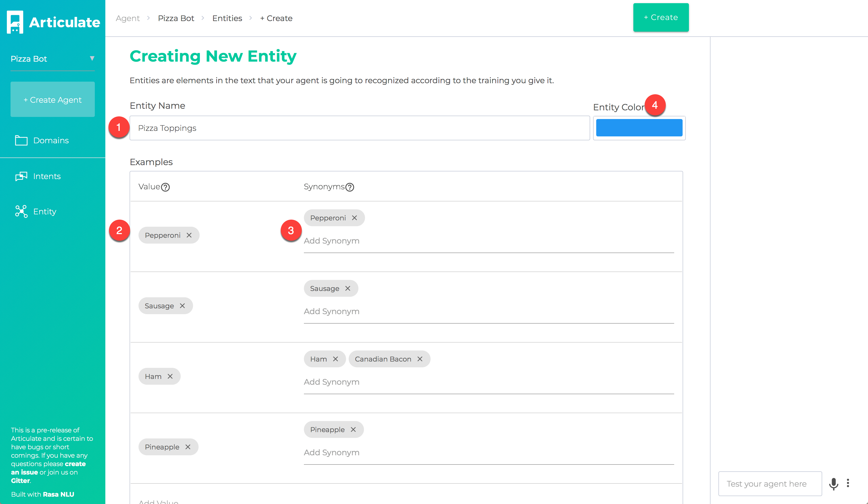Go to Agent in the breadcrumb
868x504 pixels.
point(127,18)
